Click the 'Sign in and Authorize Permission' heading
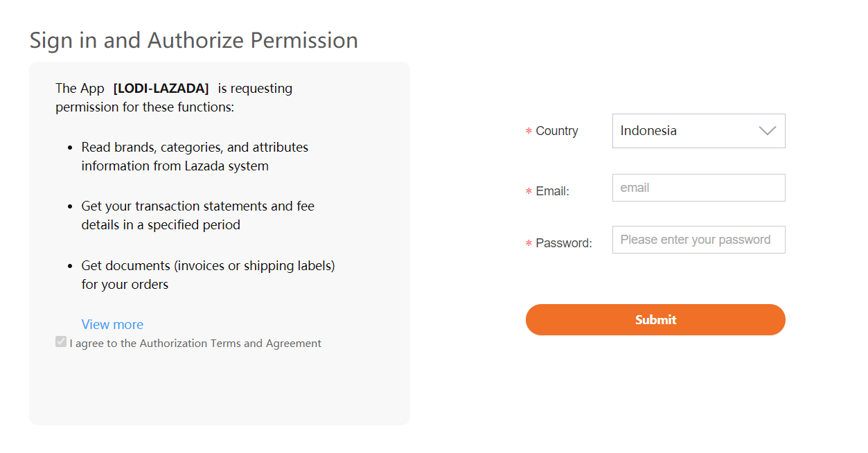 (x=193, y=40)
